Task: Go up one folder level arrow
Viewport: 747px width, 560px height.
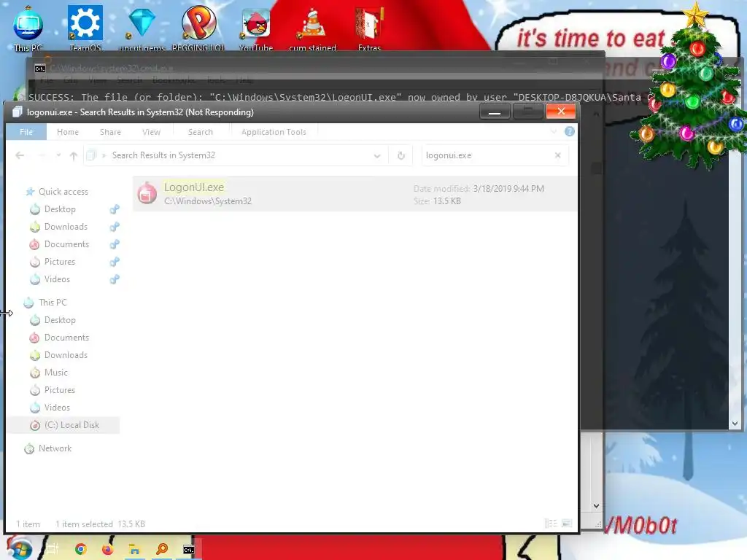Action: [74, 156]
